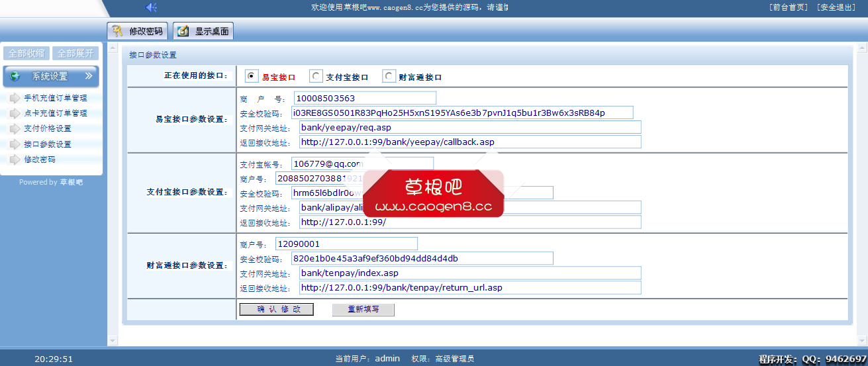Open 点卡充值订单管理 menu item
This screenshot has width=868, height=366.
[56, 113]
